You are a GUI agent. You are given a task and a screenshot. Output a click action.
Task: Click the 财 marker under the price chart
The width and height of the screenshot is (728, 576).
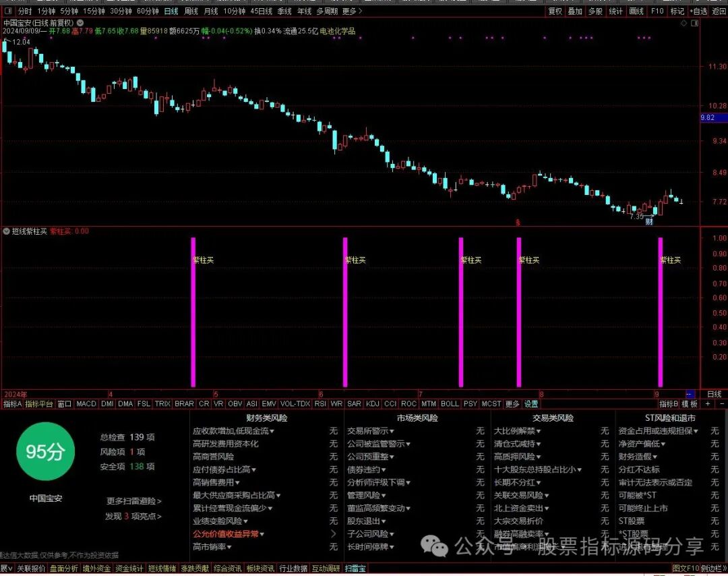coord(649,222)
